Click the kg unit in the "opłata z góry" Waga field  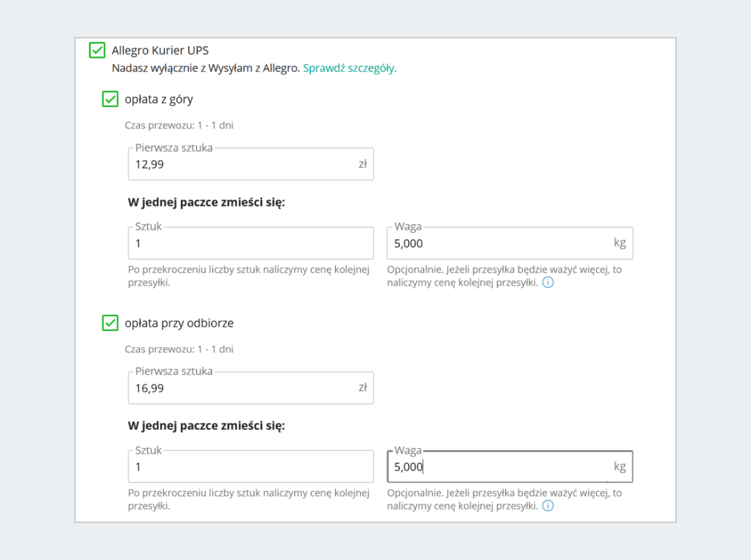620,243
